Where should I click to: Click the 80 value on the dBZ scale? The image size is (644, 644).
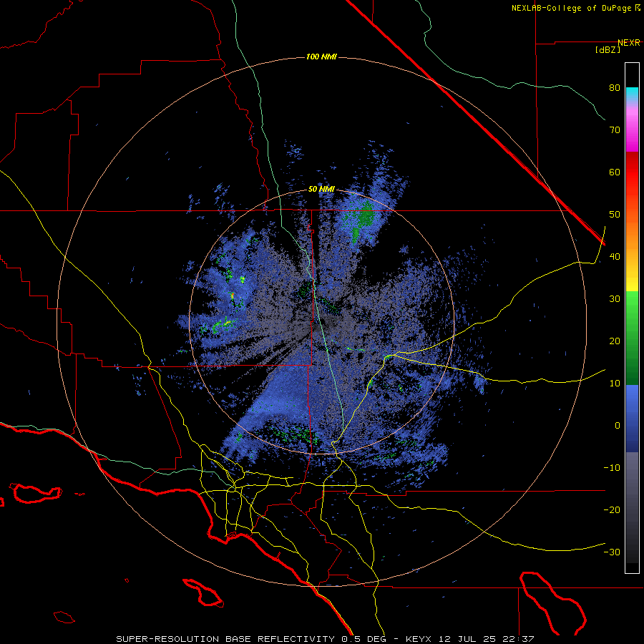pos(615,88)
